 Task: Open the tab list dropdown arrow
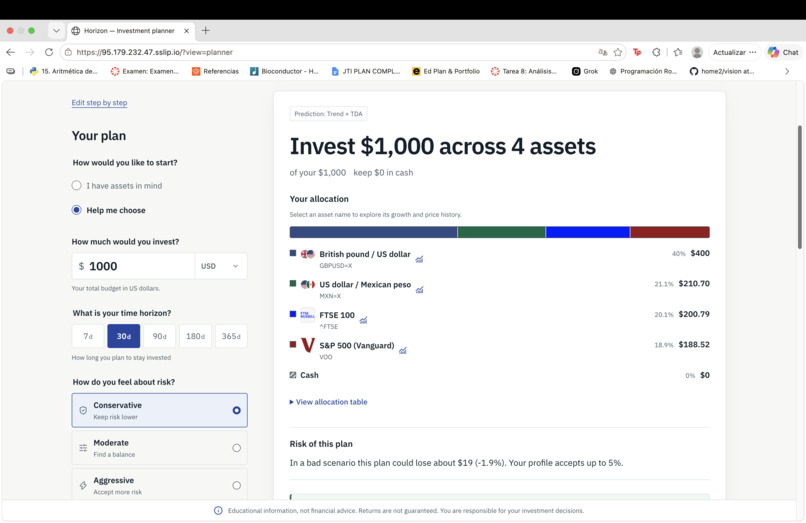pos(56,30)
